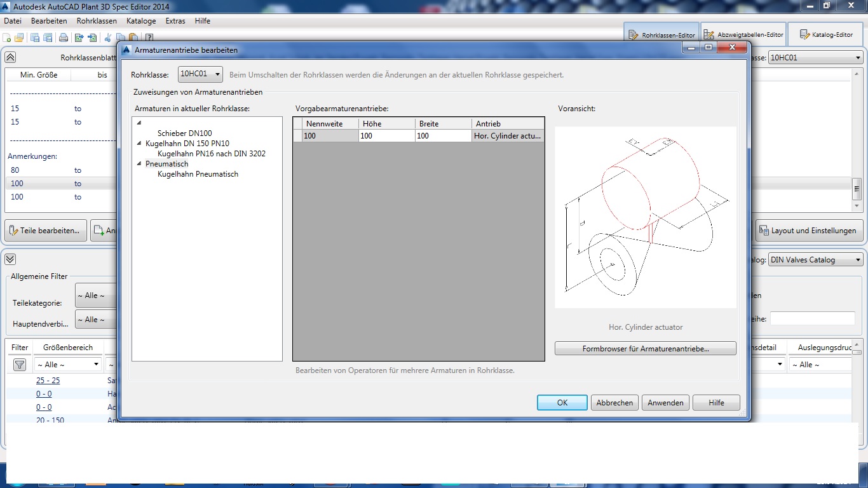Click the AutoCAD logo icon in dialog title bar

click(x=126, y=50)
